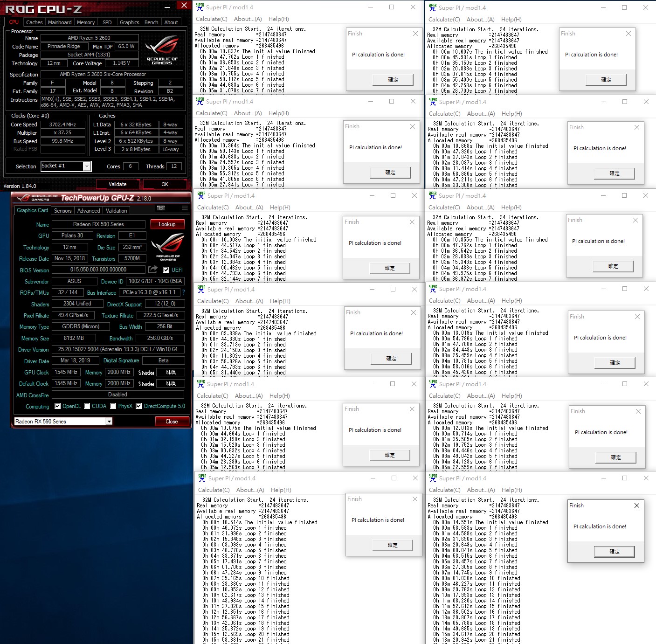The width and height of the screenshot is (656, 644).
Task: Close the ROG CPU-Z window with X
Action: pos(184,6)
